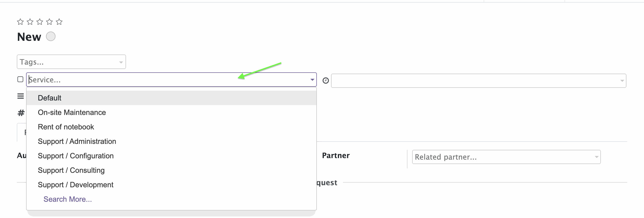Choose On-site Maintenance service
This screenshot has height=218, width=644.
pyautogui.click(x=171, y=112)
